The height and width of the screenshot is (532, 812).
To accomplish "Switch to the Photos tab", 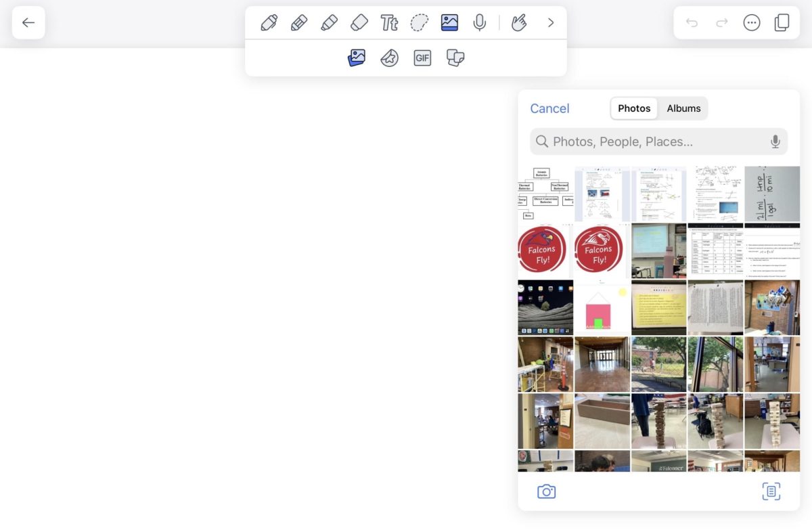I will (x=634, y=108).
